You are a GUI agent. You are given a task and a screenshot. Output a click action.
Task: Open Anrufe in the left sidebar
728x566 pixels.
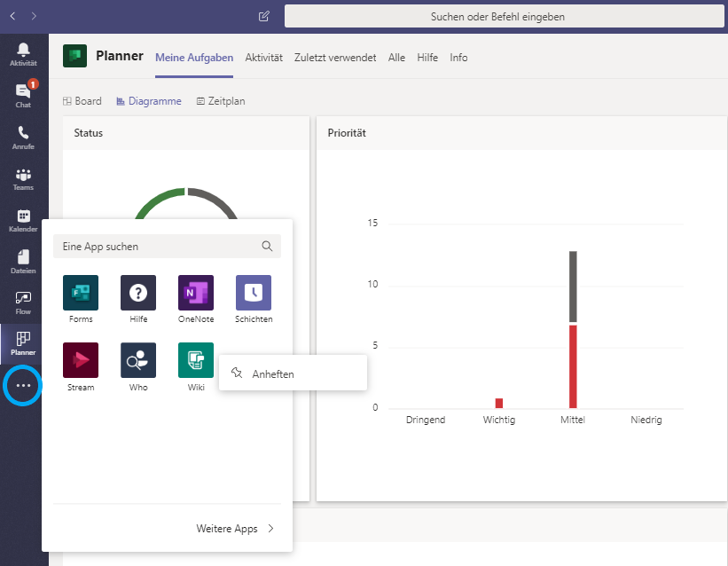point(23,138)
